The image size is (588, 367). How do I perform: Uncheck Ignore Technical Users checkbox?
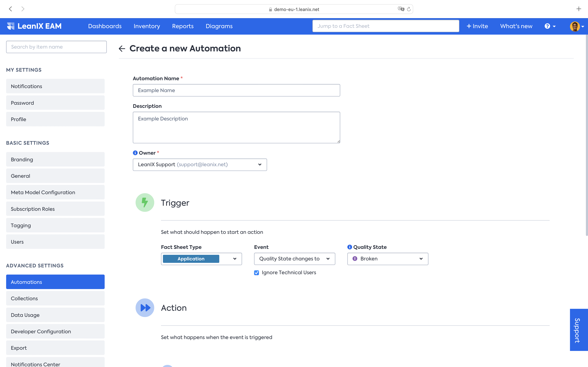(x=257, y=273)
